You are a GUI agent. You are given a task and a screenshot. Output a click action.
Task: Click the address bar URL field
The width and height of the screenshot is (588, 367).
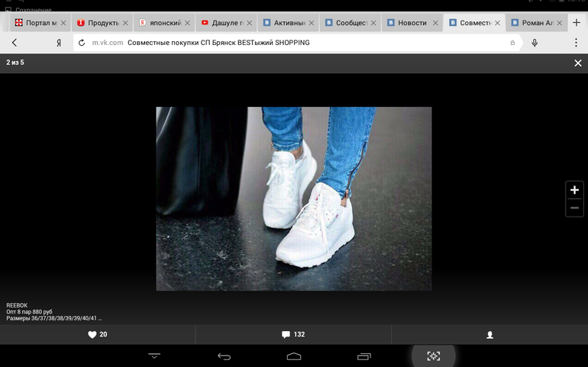click(x=298, y=43)
